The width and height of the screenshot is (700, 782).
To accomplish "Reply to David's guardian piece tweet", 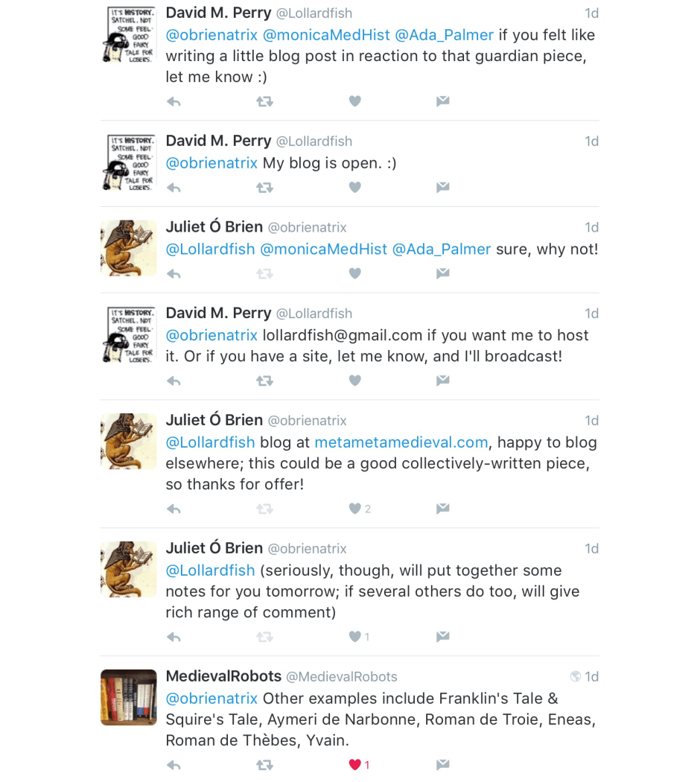I will (x=174, y=101).
